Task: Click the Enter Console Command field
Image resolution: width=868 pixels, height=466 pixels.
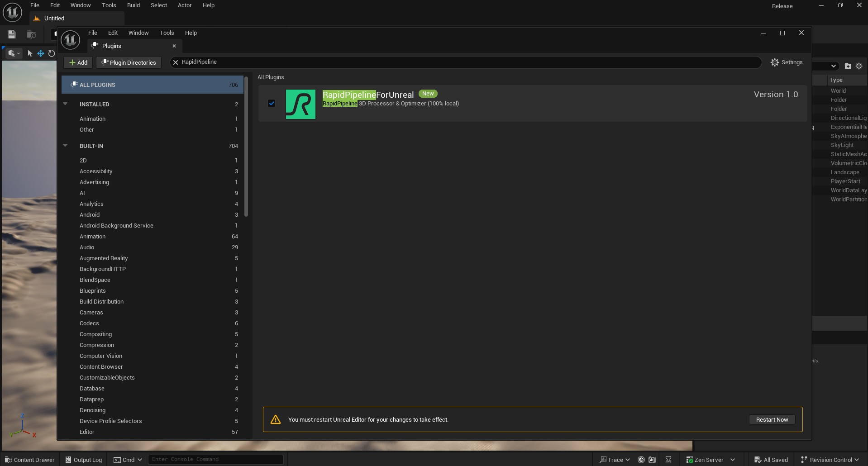Action: click(216, 459)
